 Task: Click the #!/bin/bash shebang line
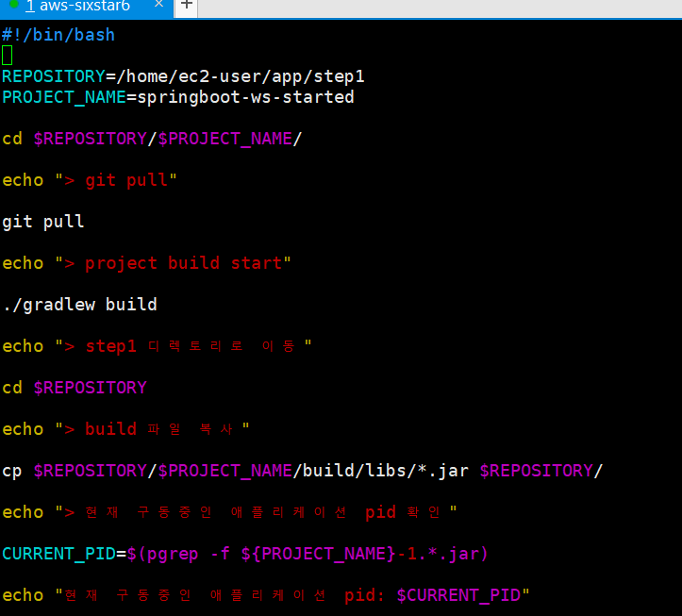(58, 35)
